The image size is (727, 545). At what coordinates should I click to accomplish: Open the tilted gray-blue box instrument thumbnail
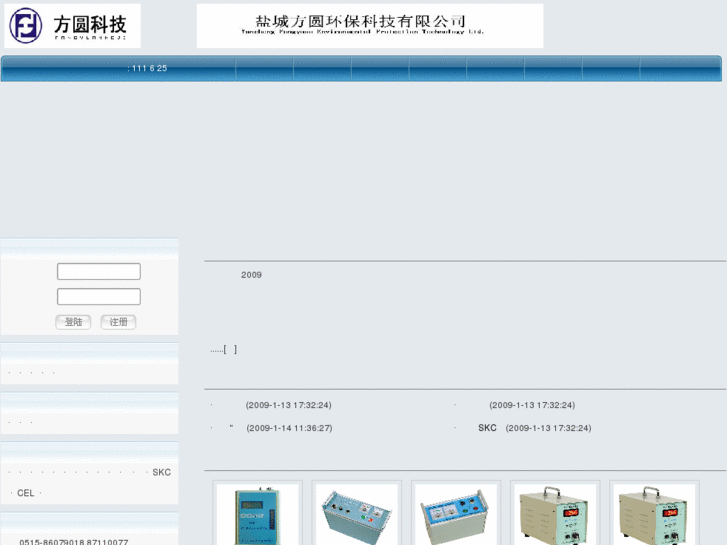point(357,514)
